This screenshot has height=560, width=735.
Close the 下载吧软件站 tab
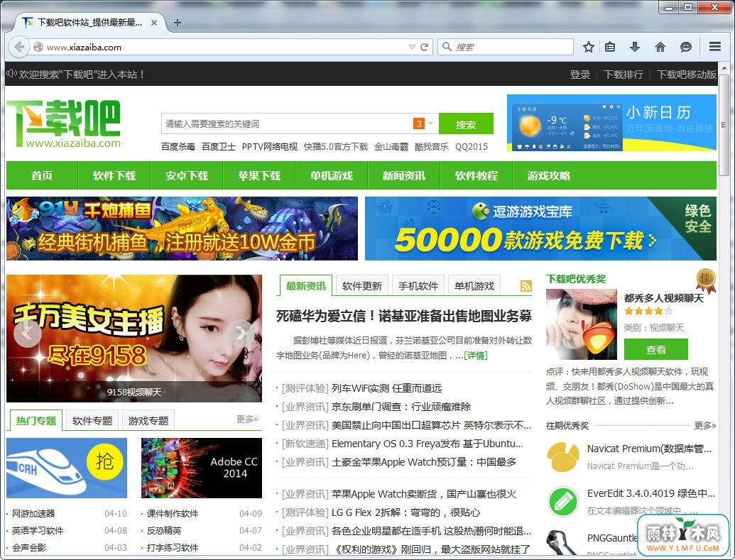154,23
